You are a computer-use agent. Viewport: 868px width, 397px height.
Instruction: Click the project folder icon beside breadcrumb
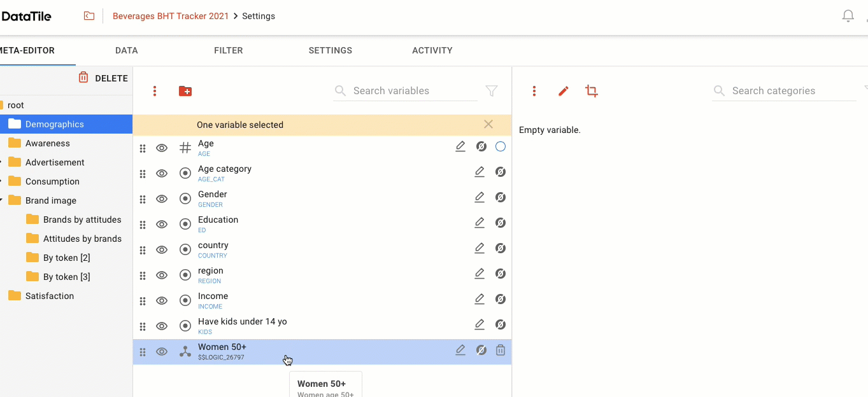click(x=89, y=16)
